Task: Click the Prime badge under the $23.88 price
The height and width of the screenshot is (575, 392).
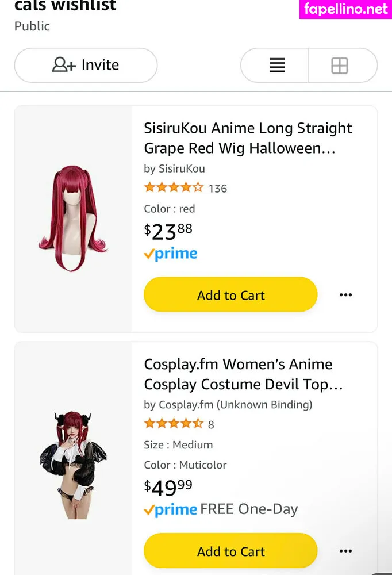Action: pyautogui.click(x=171, y=254)
